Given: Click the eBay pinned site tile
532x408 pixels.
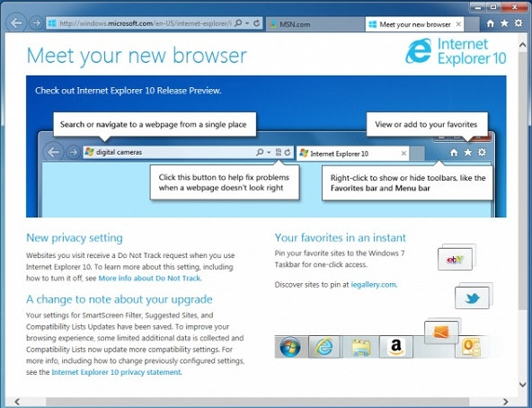Looking at the screenshot, I should [x=455, y=260].
